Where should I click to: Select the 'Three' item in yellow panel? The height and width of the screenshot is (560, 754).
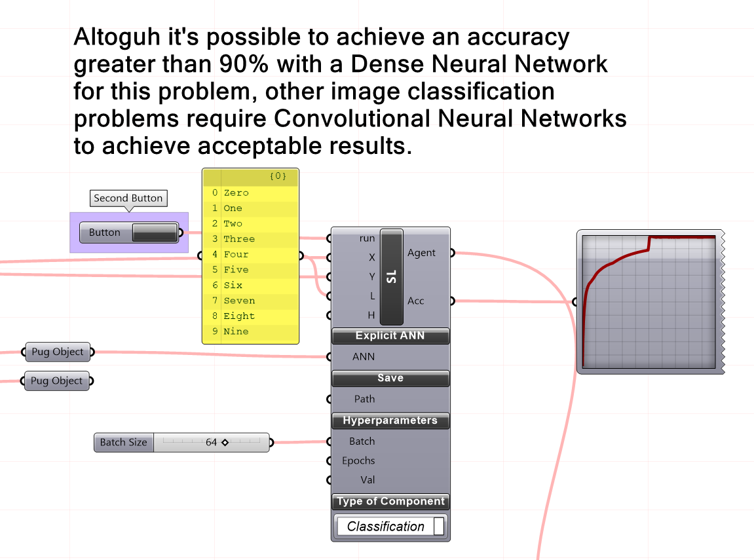239,239
